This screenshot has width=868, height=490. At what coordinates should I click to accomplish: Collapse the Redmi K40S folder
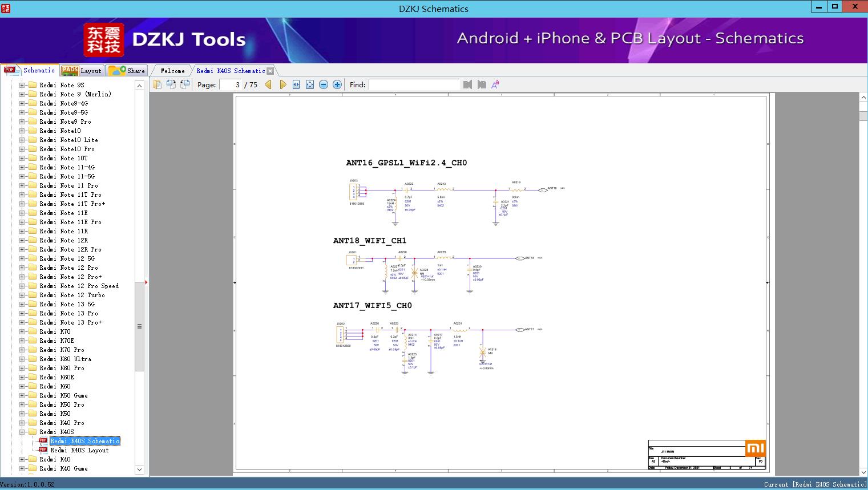22,432
